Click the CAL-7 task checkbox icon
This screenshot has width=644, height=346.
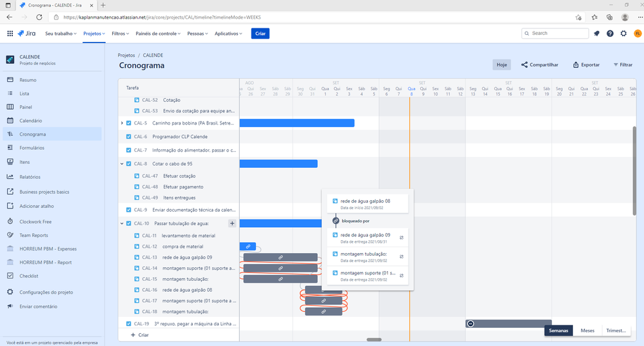128,150
